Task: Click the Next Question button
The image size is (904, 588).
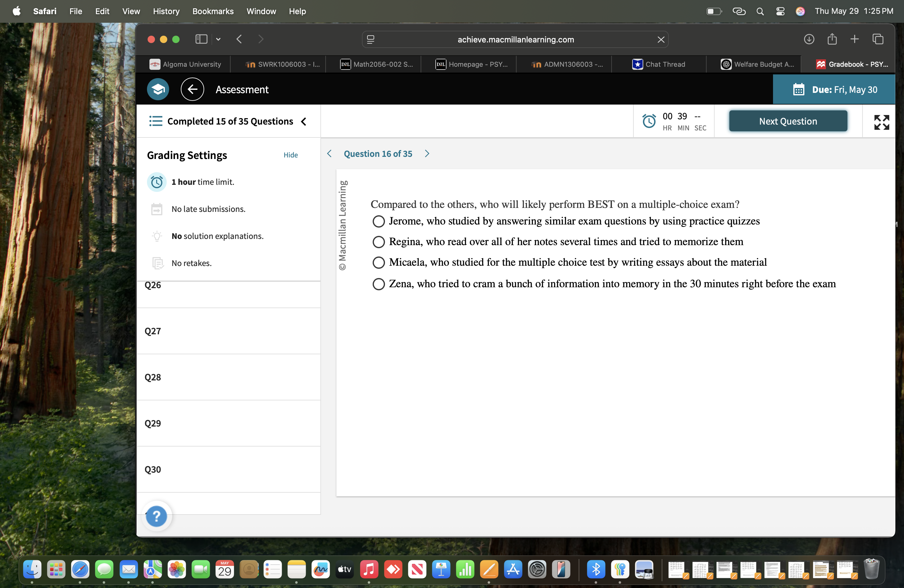Action: [x=788, y=121]
